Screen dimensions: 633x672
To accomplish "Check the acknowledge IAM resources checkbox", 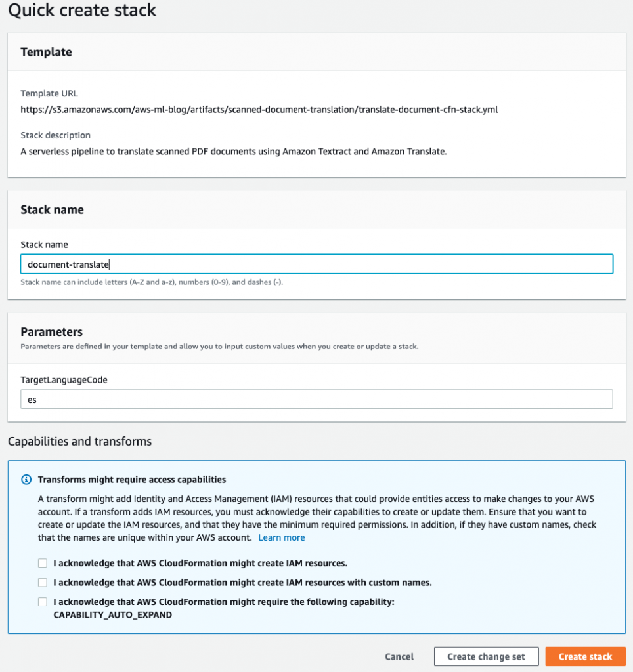I will pos(43,563).
